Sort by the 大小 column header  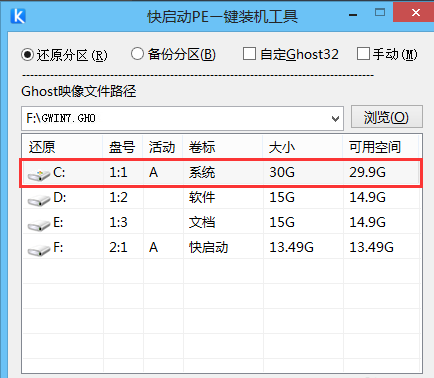[x=303, y=147]
